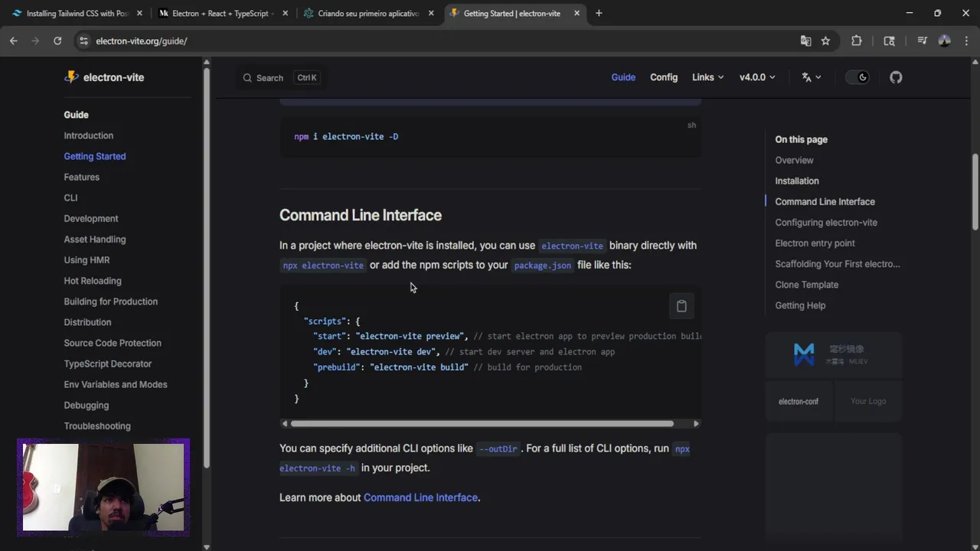
Task: Expand the Links dropdown menu
Action: (707, 77)
